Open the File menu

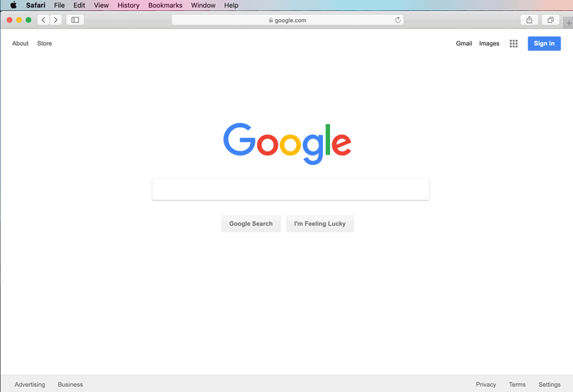[x=59, y=5]
